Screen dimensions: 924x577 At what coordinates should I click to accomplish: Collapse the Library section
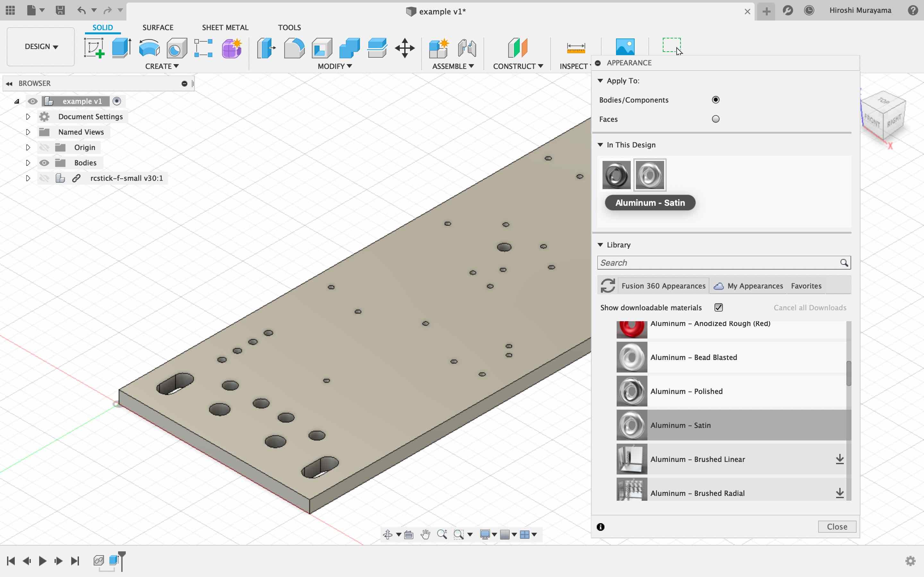[x=600, y=245]
